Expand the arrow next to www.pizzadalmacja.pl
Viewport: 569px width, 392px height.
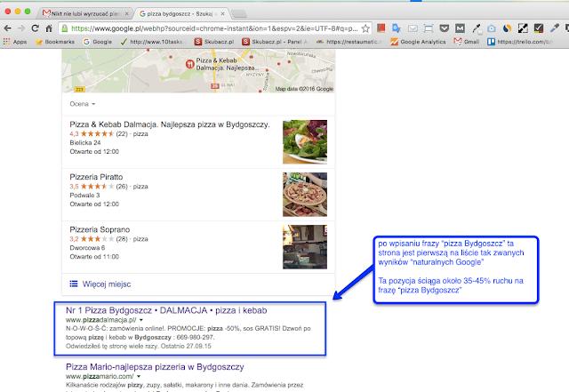pos(140,320)
